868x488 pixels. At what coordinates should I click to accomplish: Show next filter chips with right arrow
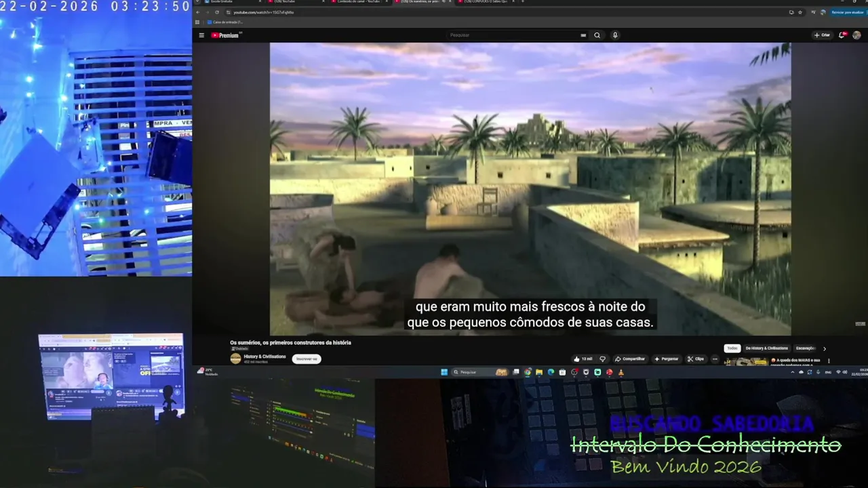(825, 348)
